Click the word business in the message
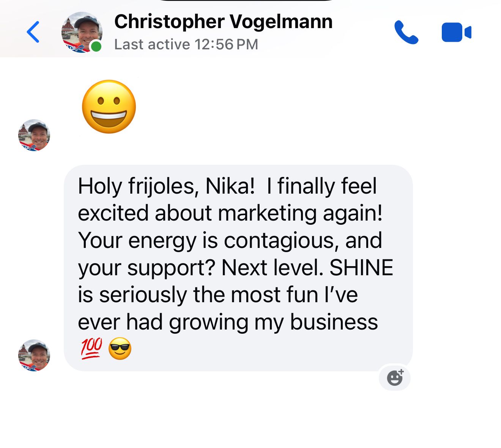 334,322
